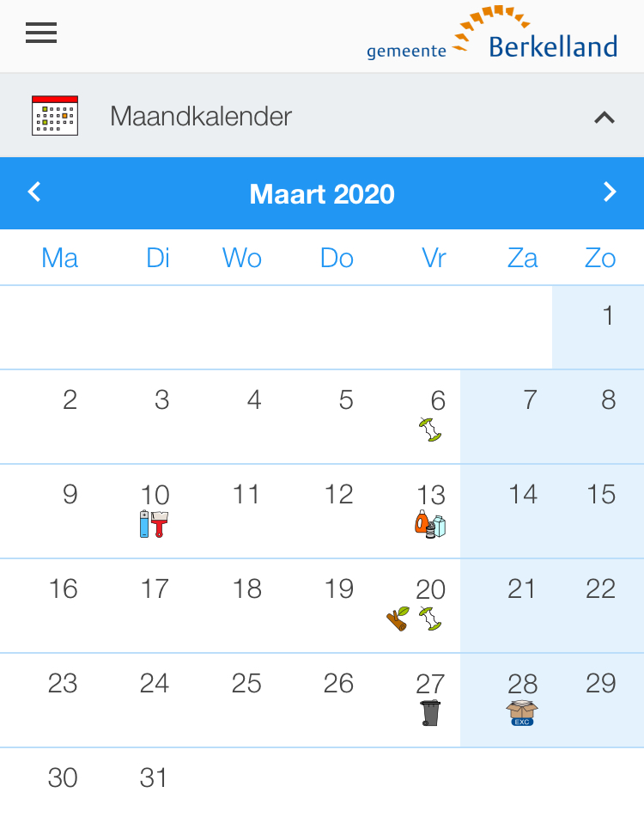644x829 pixels.
Task: Click the GFT apple core icon on March 6
Action: (x=430, y=430)
